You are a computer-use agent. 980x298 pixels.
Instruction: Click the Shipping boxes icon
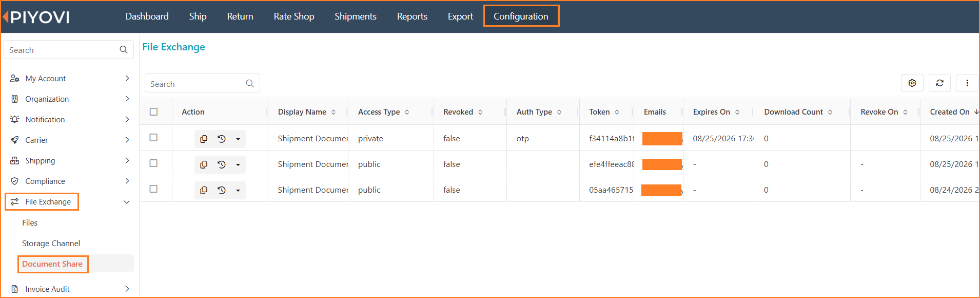[x=14, y=160]
